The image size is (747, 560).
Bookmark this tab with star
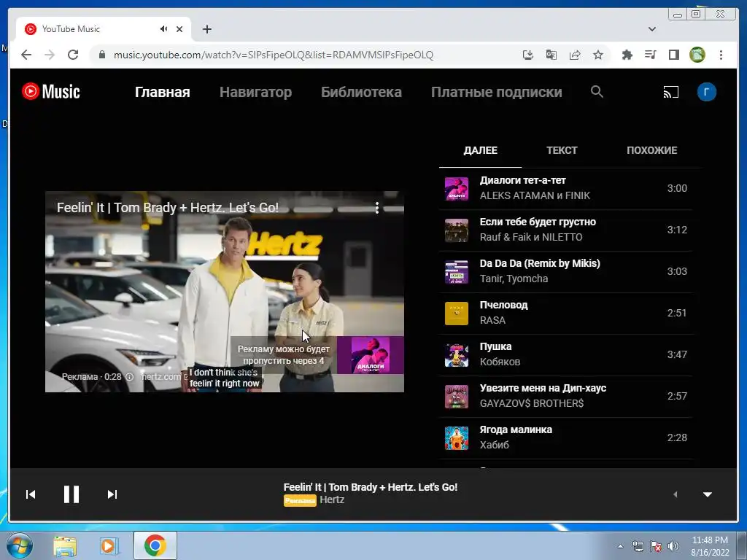[598, 55]
